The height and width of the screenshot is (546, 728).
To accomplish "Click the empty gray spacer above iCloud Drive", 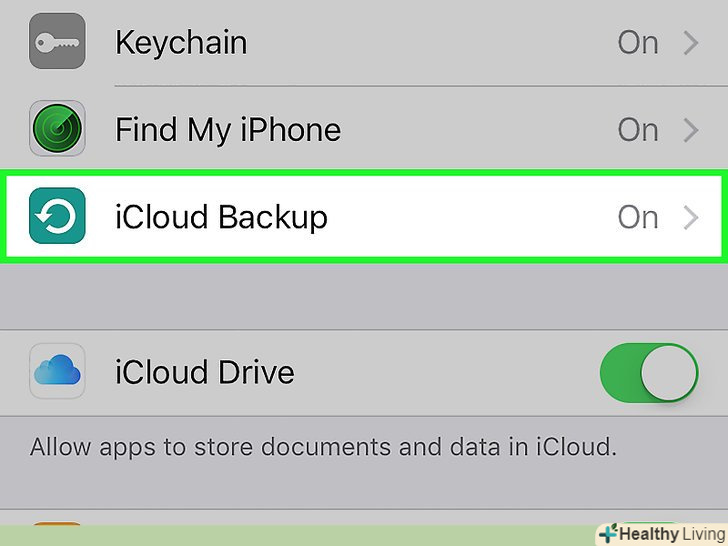I will (x=364, y=297).
